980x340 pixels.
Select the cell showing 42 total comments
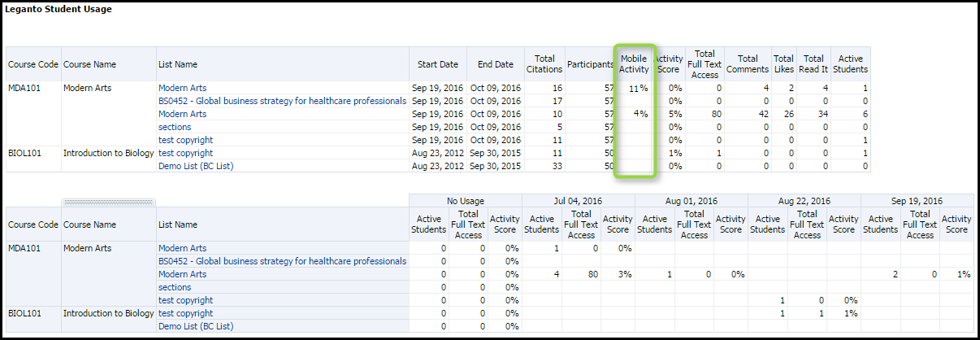point(762,114)
